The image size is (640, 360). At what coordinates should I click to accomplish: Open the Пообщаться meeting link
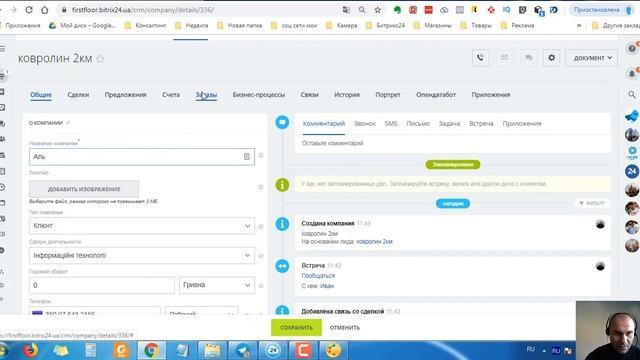pyautogui.click(x=318, y=276)
